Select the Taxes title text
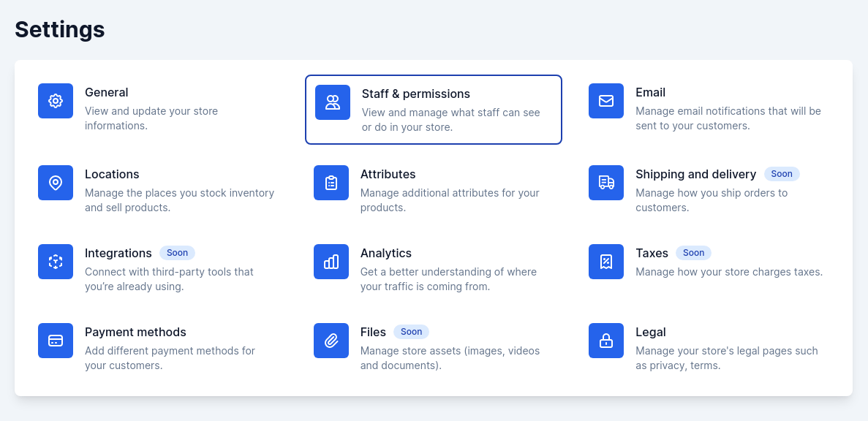Screen dimensions: 868x421 pyautogui.click(x=652, y=254)
